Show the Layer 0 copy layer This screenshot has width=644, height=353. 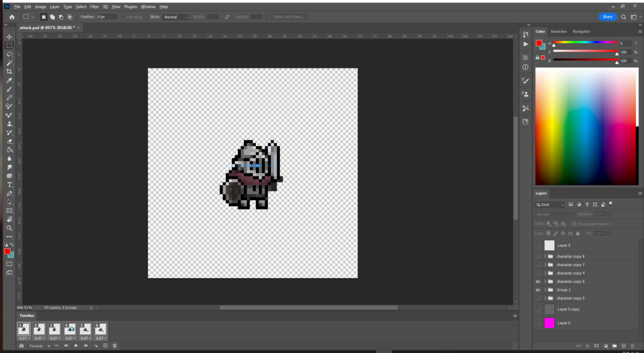point(538,309)
